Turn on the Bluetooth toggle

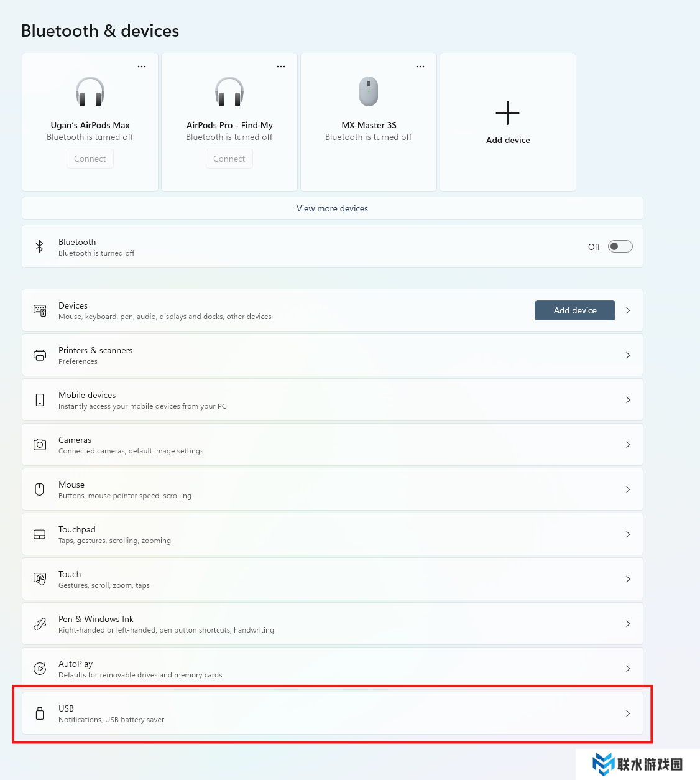(620, 247)
